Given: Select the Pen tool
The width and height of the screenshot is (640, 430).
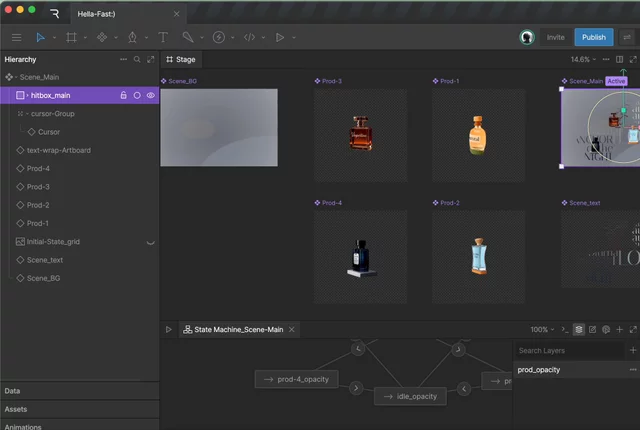Looking at the screenshot, I should 132,38.
